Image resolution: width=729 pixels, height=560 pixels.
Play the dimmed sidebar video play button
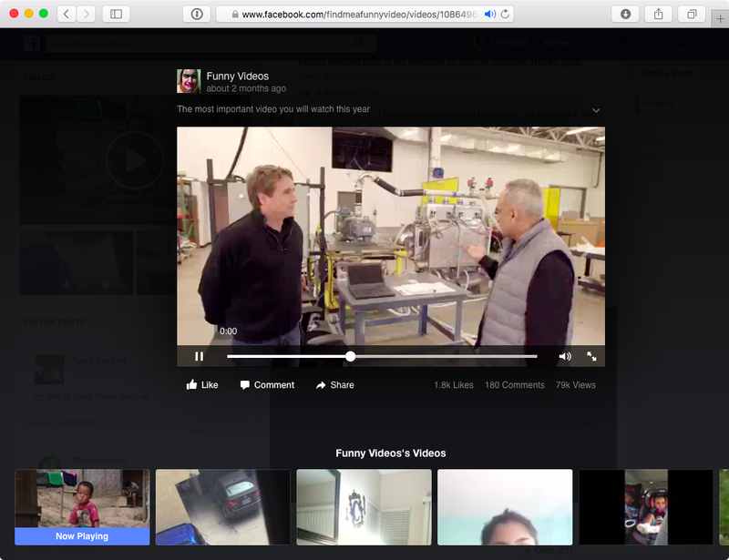(x=135, y=160)
